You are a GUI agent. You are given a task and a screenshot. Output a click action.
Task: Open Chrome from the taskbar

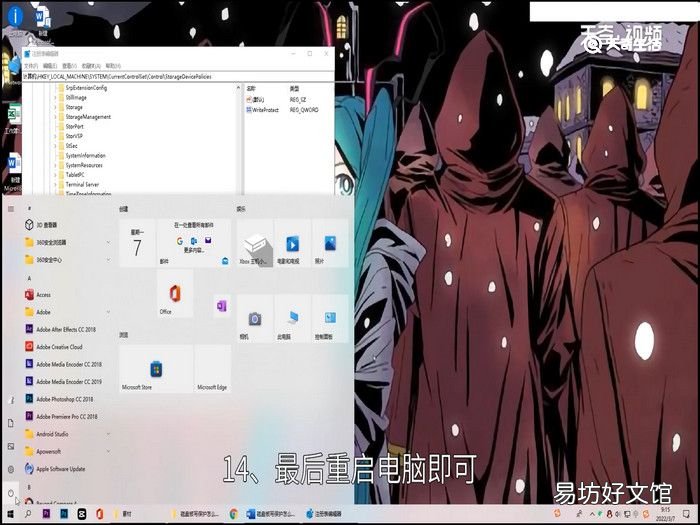click(x=233, y=514)
